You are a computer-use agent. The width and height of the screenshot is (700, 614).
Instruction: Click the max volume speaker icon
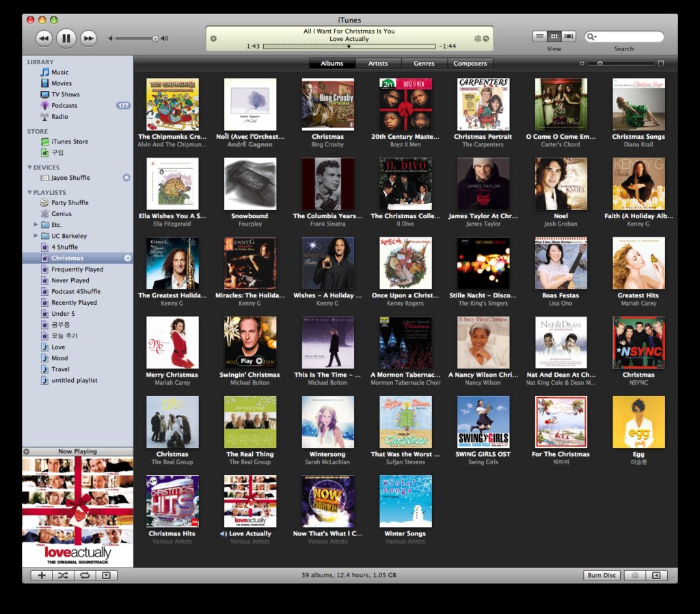[165, 38]
